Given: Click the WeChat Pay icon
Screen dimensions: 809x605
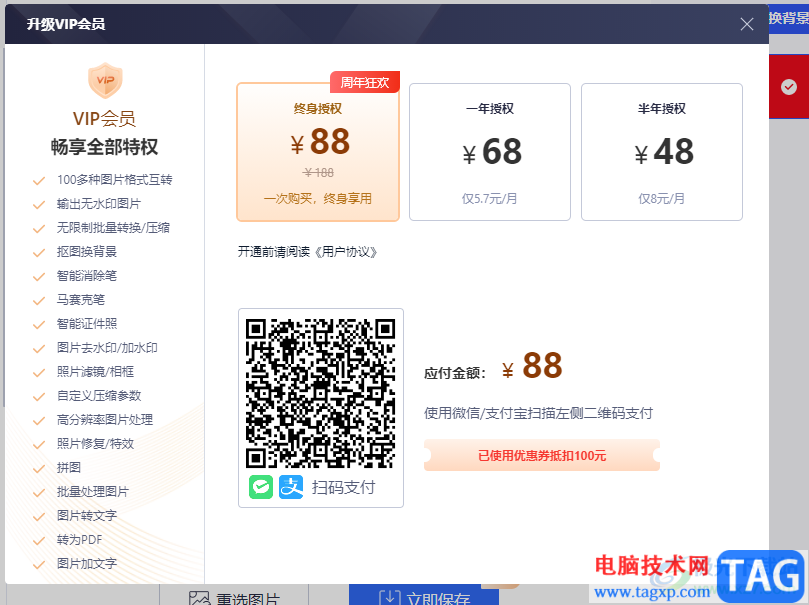Looking at the screenshot, I should pyautogui.click(x=261, y=487).
